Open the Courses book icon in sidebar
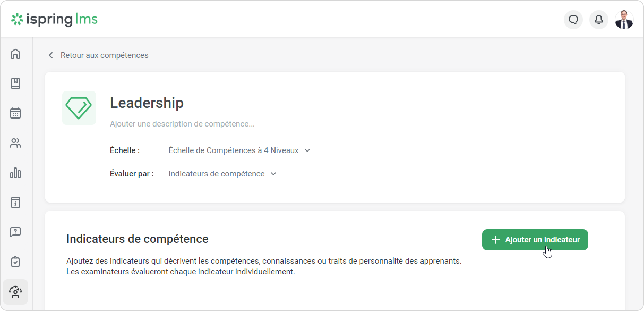Viewport: 644px width, 311px height. pos(15,83)
